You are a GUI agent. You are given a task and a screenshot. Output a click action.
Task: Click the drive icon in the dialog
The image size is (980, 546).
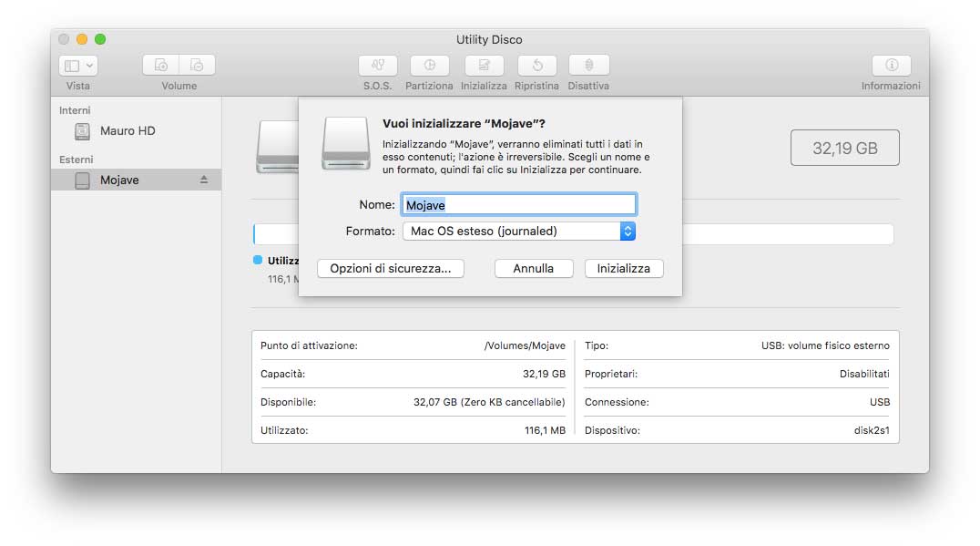click(x=345, y=143)
